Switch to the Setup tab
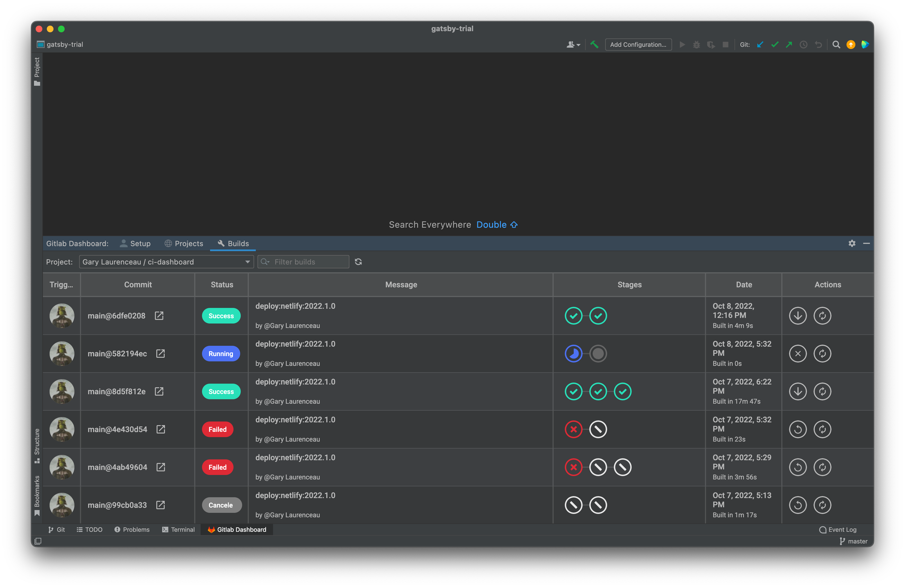 135,244
